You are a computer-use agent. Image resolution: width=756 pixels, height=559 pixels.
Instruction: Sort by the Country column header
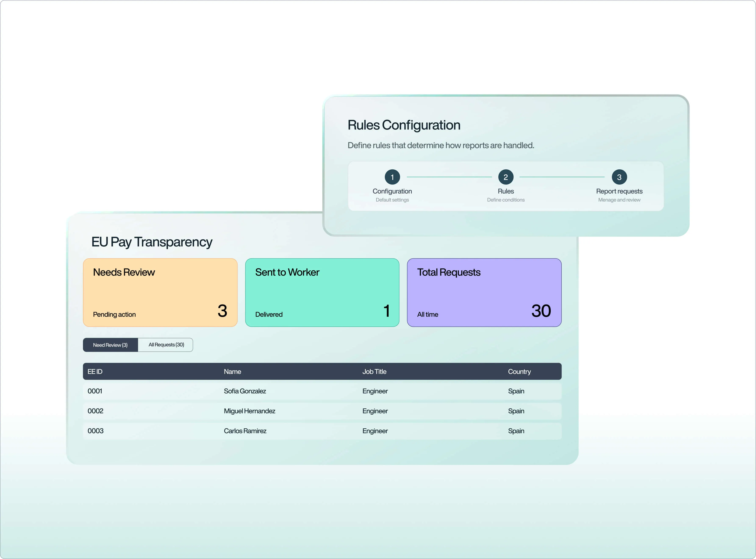(x=519, y=372)
